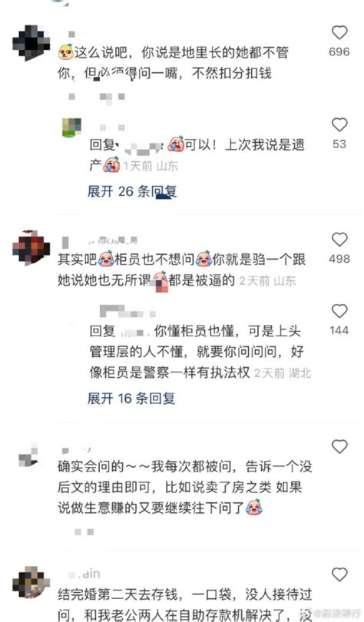Expand 展开 26 条回复 replies
Image resolution: width=364 pixels, height=622 pixels.
coord(132,192)
